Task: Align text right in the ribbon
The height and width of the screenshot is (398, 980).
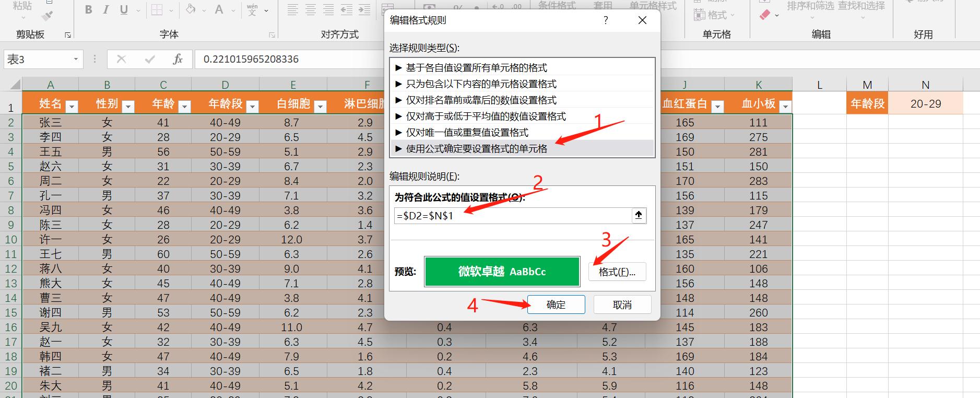Action: point(328,10)
